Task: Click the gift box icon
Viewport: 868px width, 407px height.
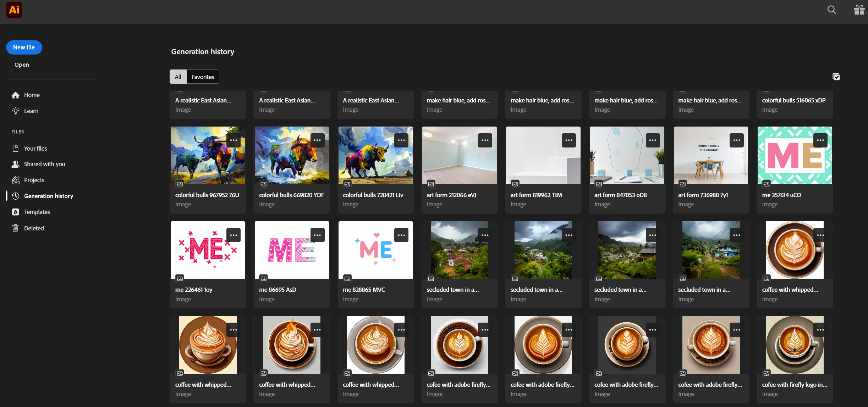Action: click(859, 10)
